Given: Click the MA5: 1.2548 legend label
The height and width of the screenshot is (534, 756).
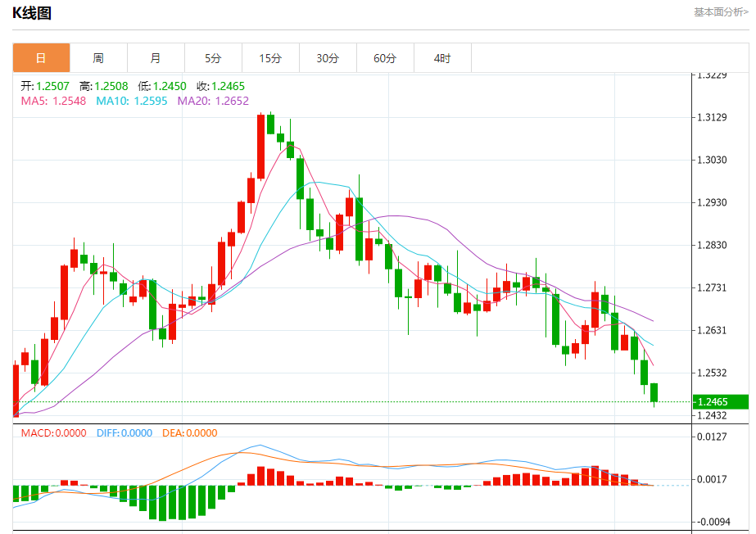Looking at the screenshot, I should pyautogui.click(x=53, y=101).
